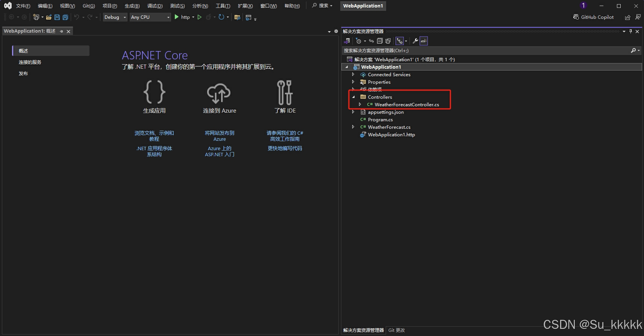Image resolution: width=644 pixels, height=336 pixels.
Task: Click the Open File folder icon
Action: point(48,17)
